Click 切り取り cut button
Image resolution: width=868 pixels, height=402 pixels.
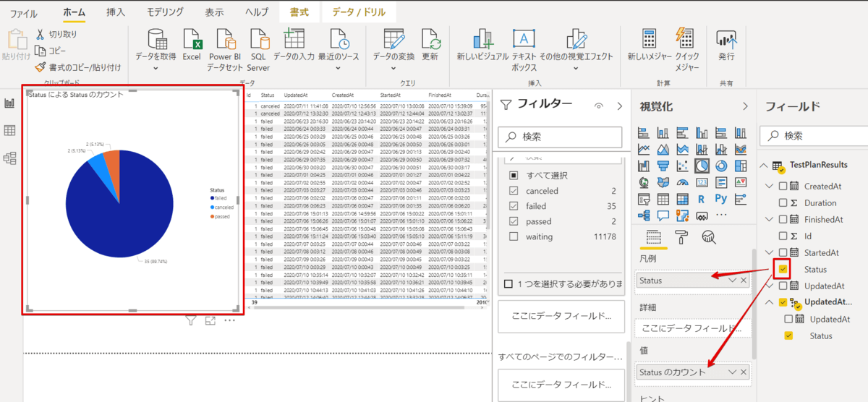click(56, 34)
